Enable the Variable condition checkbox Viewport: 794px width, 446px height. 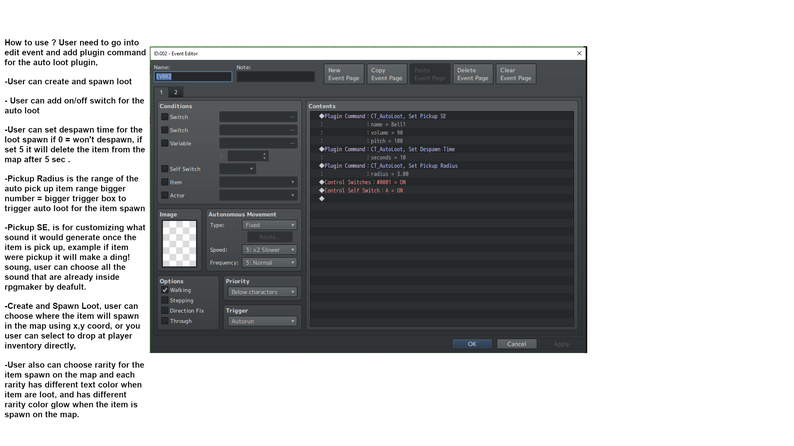165,143
